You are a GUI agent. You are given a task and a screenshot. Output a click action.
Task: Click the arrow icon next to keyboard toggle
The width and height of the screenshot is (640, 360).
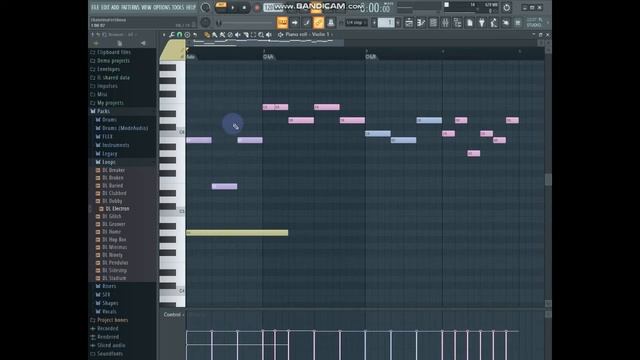(295, 22)
